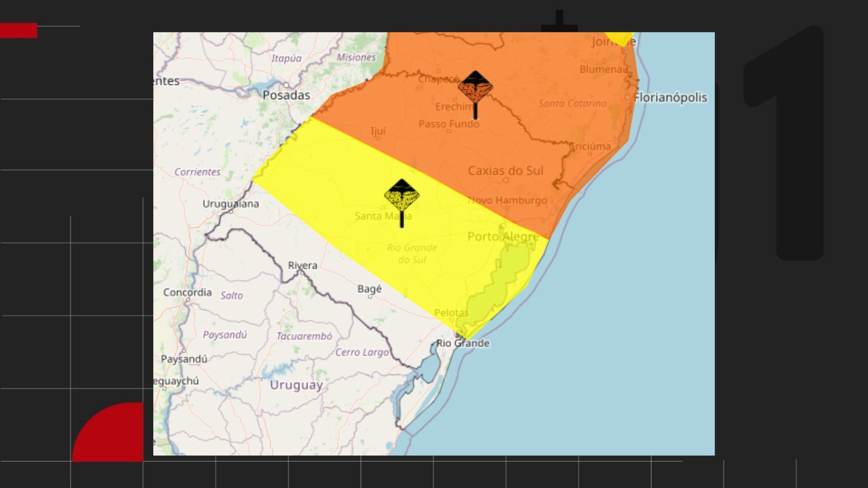Click the Novo Hamburgo city label
Viewport: 868px width, 488px height.
pyautogui.click(x=507, y=200)
